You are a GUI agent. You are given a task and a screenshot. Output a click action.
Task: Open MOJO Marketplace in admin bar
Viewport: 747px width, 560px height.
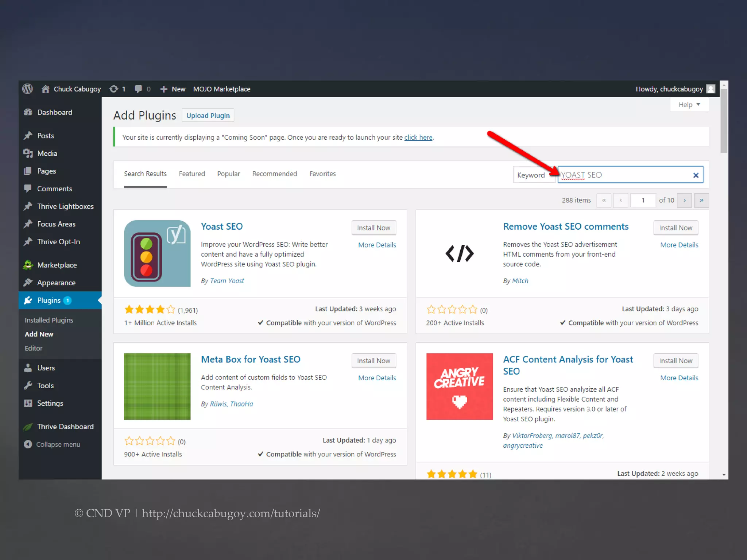pos(221,89)
